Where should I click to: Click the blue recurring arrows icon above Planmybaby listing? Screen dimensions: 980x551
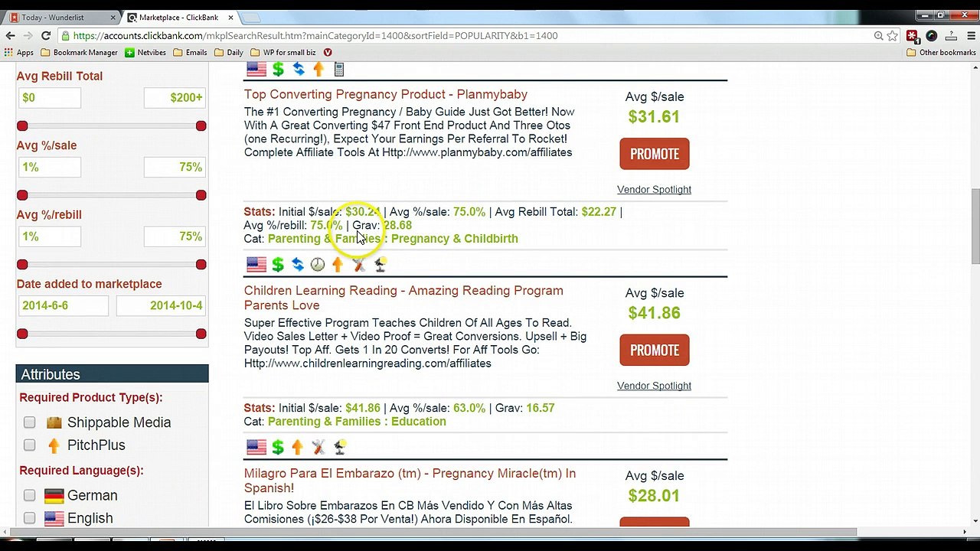pos(299,70)
